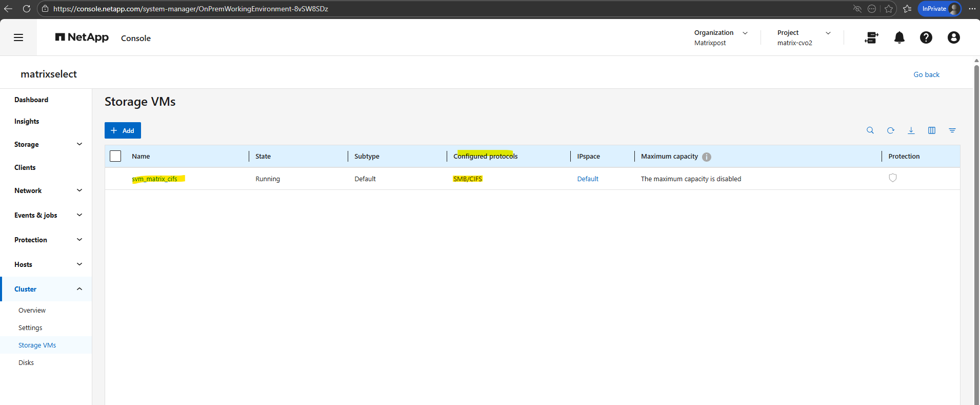Click the search icon above the table
The image size is (980, 405).
[870, 130]
